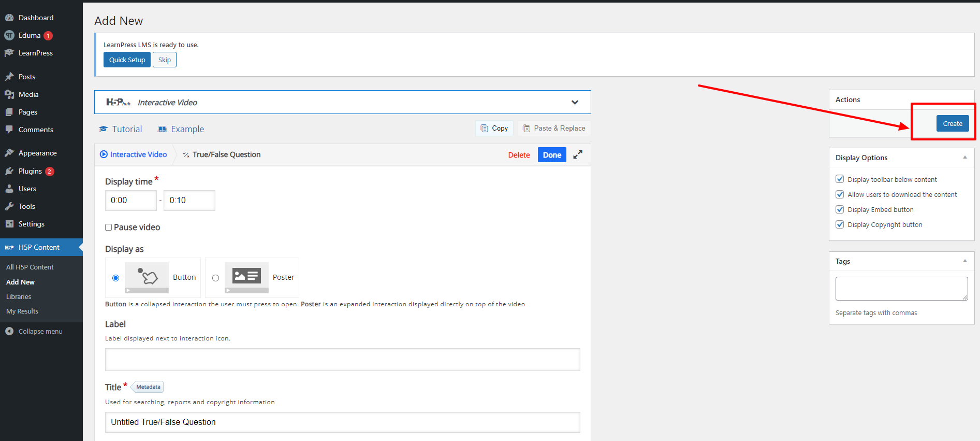The width and height of the screenshot is (980, 441).
Task: Click the display start time field
Action: [x=131, y=201]
